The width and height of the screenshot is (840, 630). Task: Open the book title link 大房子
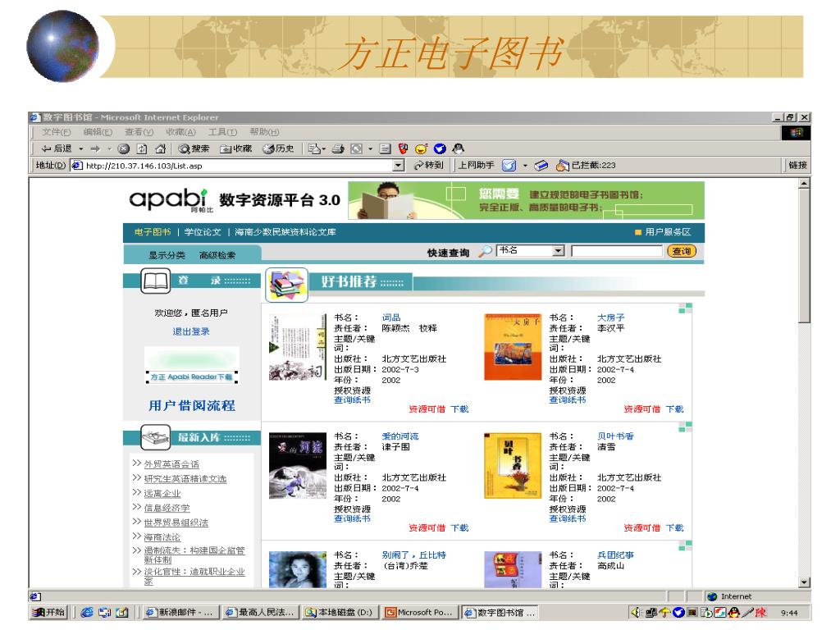610,317
